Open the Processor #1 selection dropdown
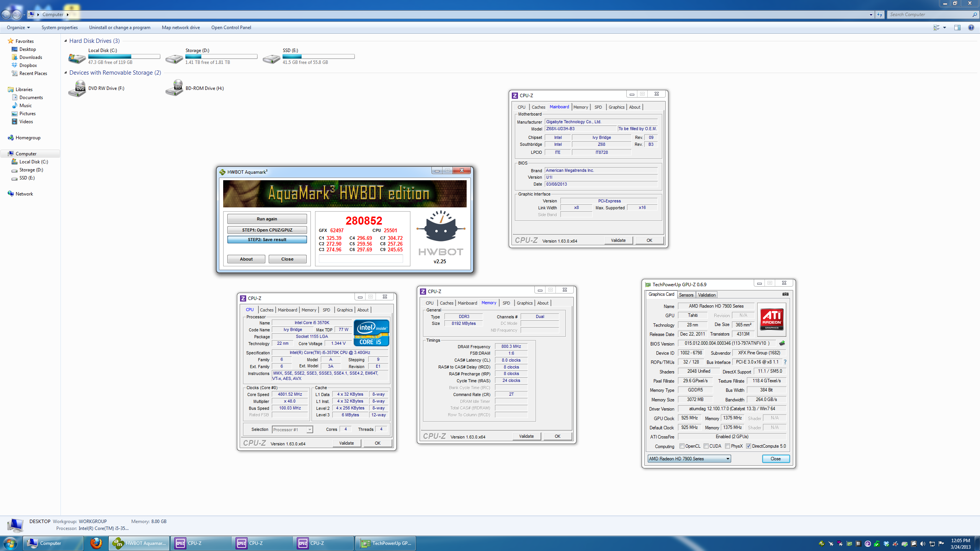 click(x=292, y=430)
